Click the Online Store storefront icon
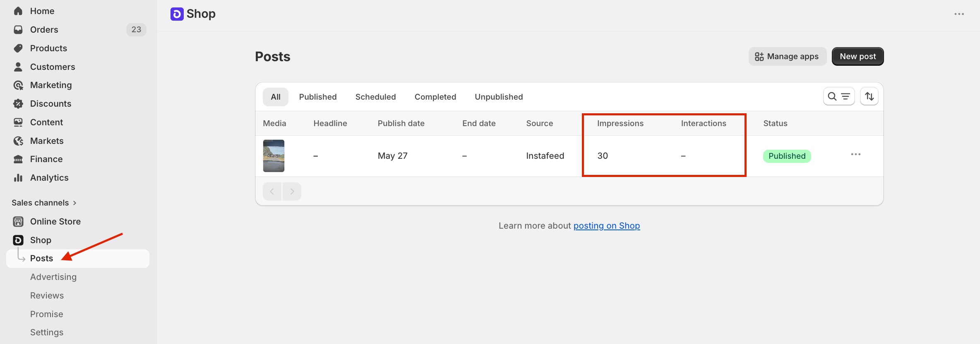The height and width of the screenshot is (344, 980). point(18,222)
